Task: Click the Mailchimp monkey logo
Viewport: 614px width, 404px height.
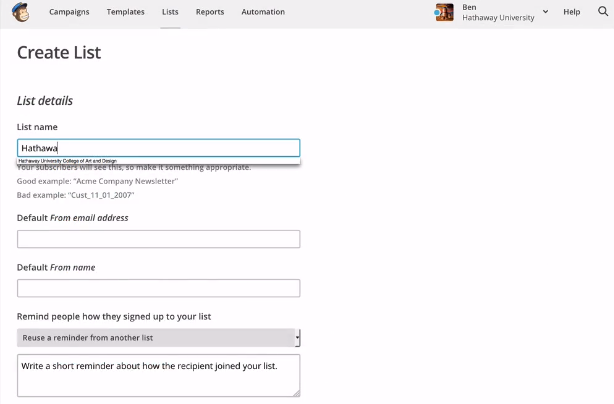Action: coord(21,12)
